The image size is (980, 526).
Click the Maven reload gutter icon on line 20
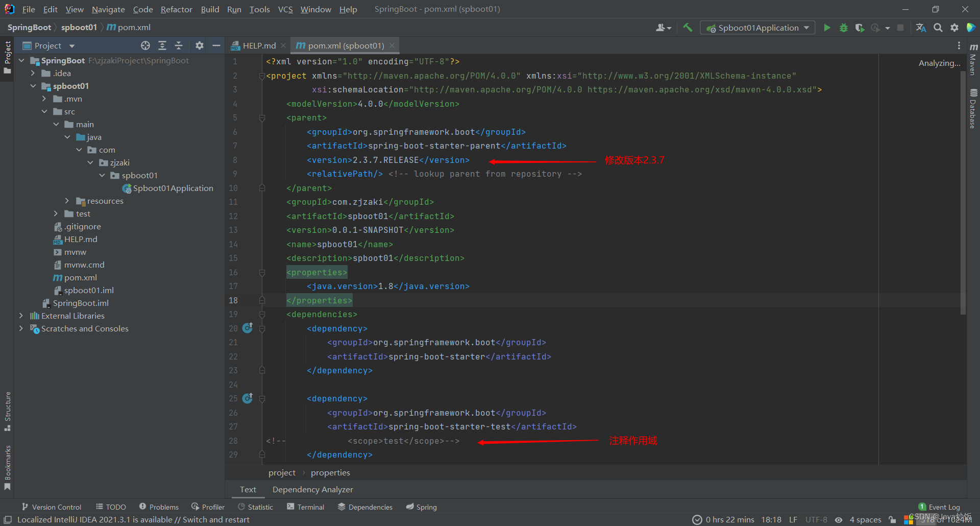click(x=248, y=328)
